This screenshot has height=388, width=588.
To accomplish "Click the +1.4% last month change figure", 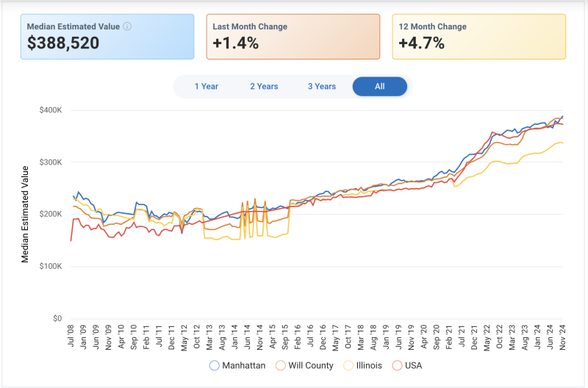I will (x=235, y=43).
